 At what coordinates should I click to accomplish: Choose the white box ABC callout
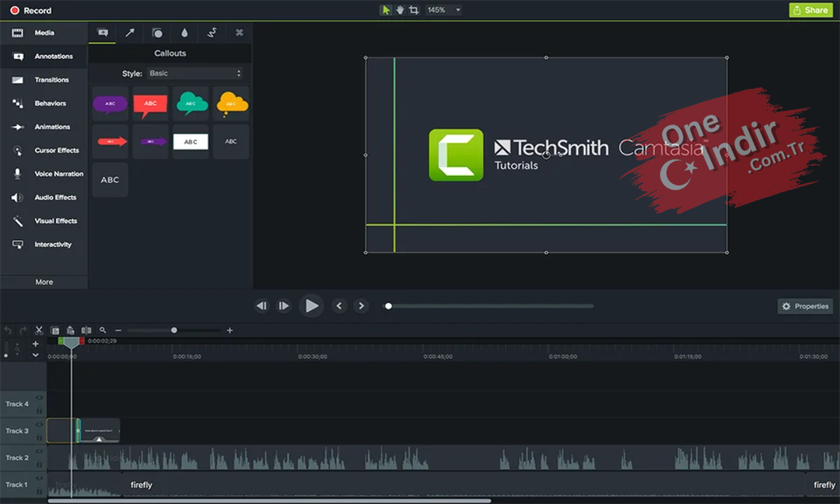[191, 141]
